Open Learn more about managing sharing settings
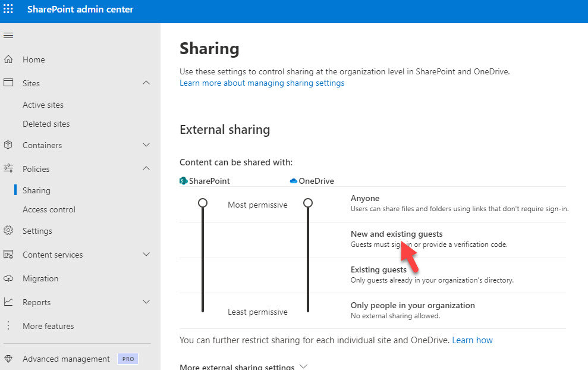This screenshot has height=370, width=588. pos(262,83)
